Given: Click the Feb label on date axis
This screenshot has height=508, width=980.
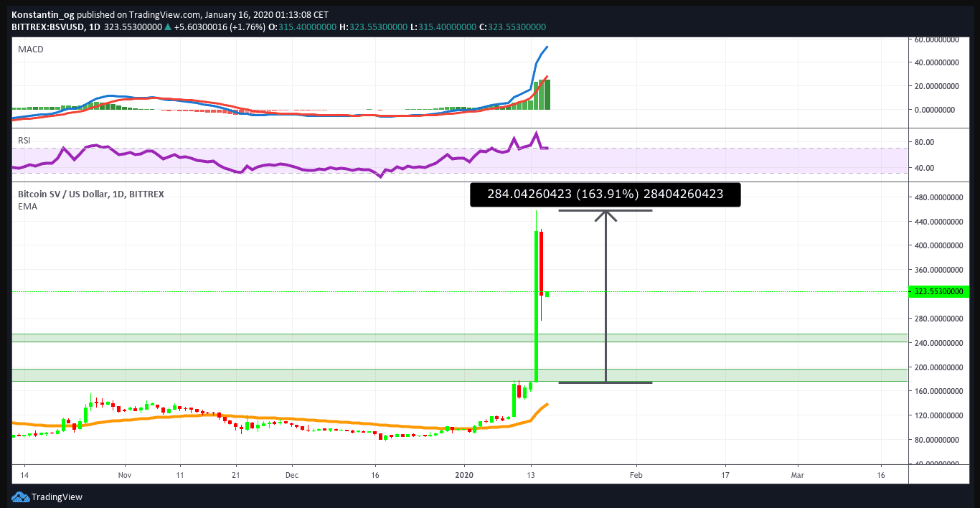Looking at the screenshot, I should coord(636,475).
